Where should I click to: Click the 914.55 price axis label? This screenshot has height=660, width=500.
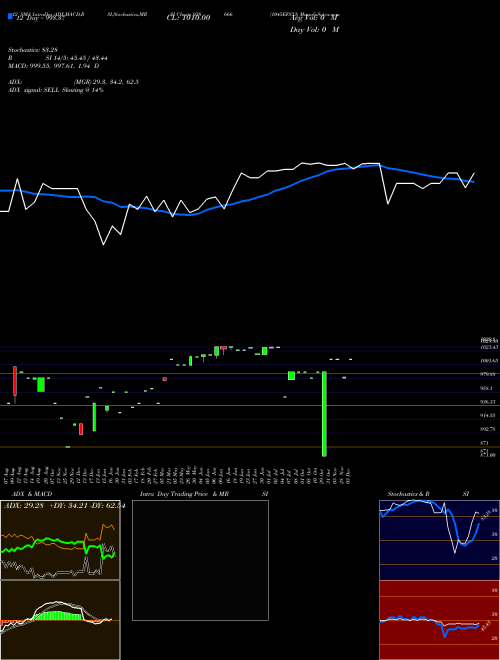click(490, 416)
